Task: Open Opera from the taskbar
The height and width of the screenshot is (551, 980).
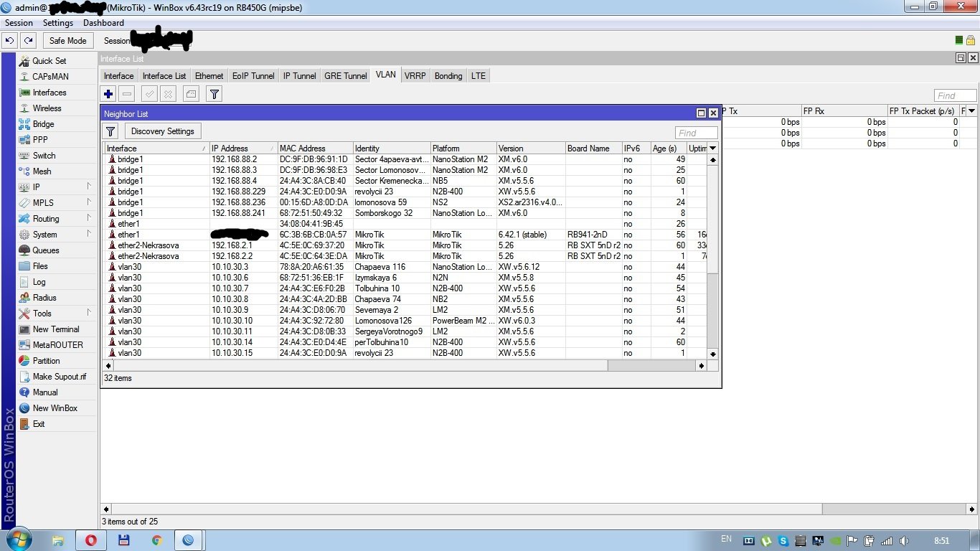Action: click(x=91, y=540)
